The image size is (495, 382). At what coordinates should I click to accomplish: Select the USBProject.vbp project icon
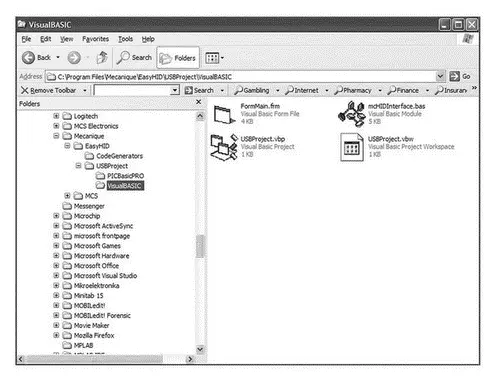(224, 147)
